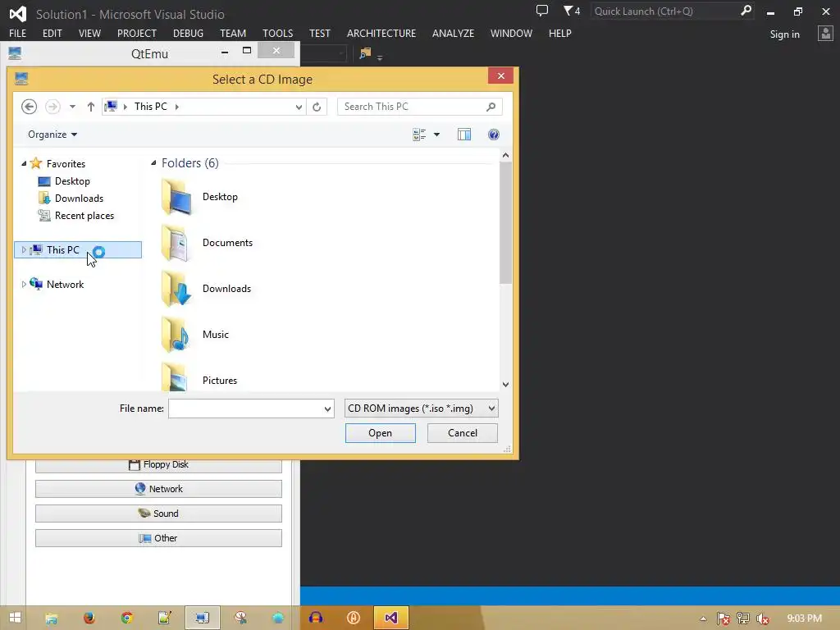840x630 pixels.
Task: Open File Explorer from taskbar
Action: coord(52,618)
